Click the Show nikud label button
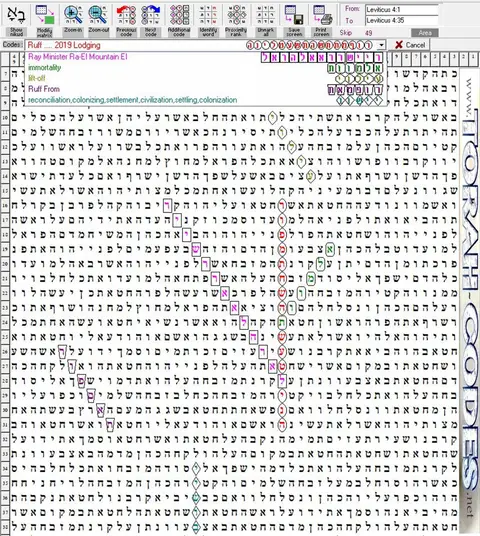 tap(16, 32)
